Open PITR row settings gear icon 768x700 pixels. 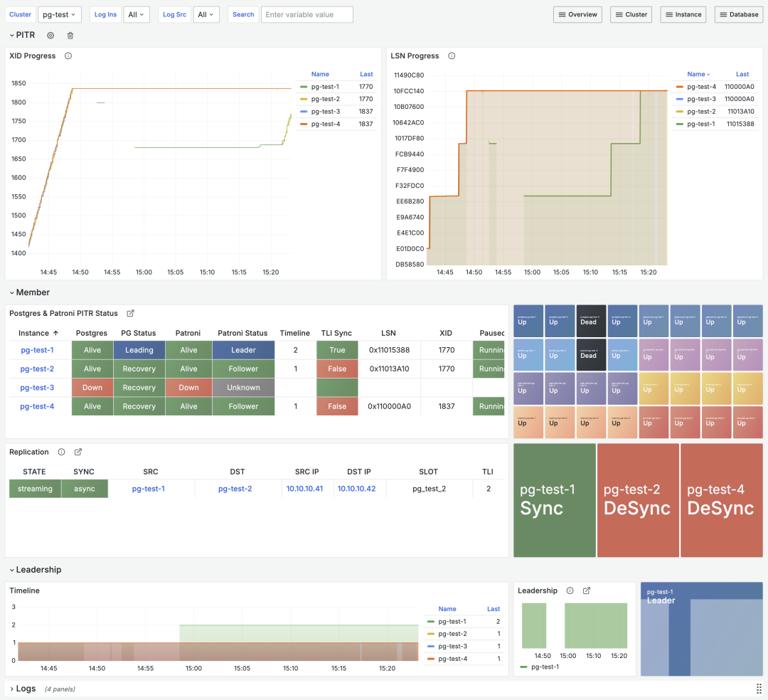(50, 36)
